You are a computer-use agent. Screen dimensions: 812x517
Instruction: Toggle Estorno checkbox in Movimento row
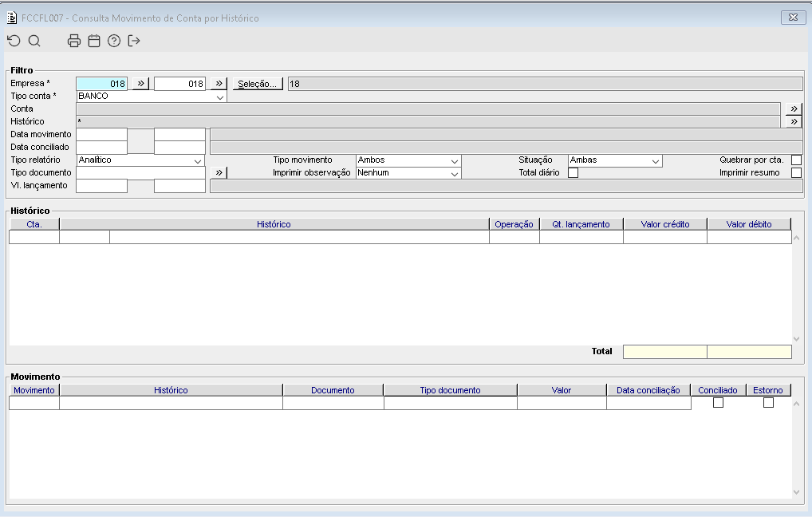(x=768, y=403)
